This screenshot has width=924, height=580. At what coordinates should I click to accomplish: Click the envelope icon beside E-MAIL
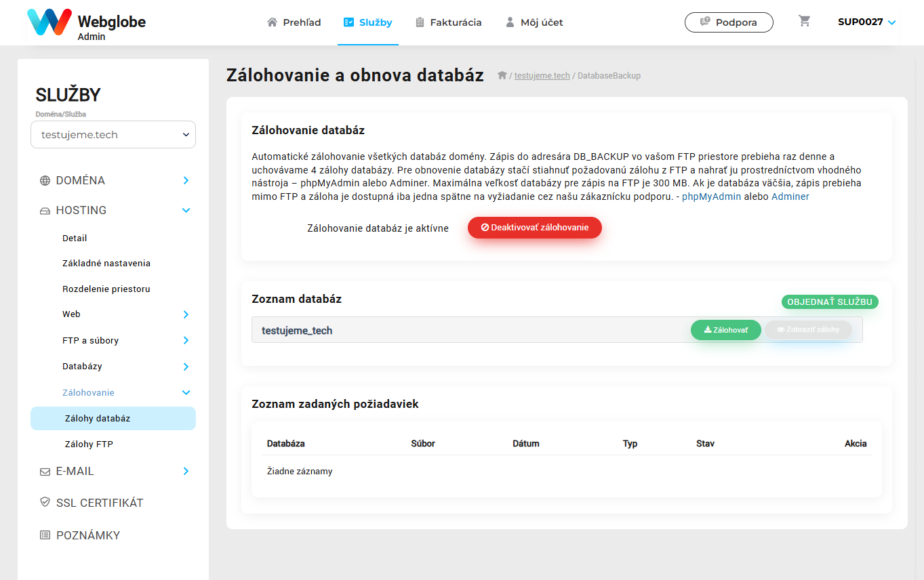(x=45, y=472)
